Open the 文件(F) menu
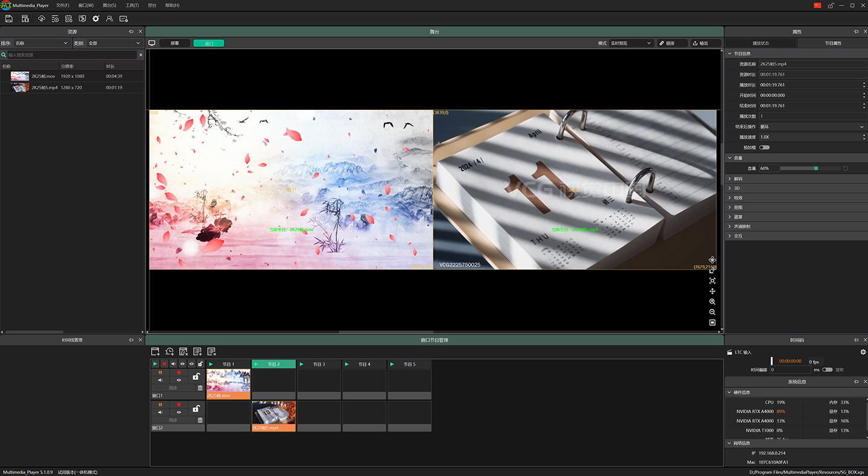This screenshot has height=476, width=868. 63,5
